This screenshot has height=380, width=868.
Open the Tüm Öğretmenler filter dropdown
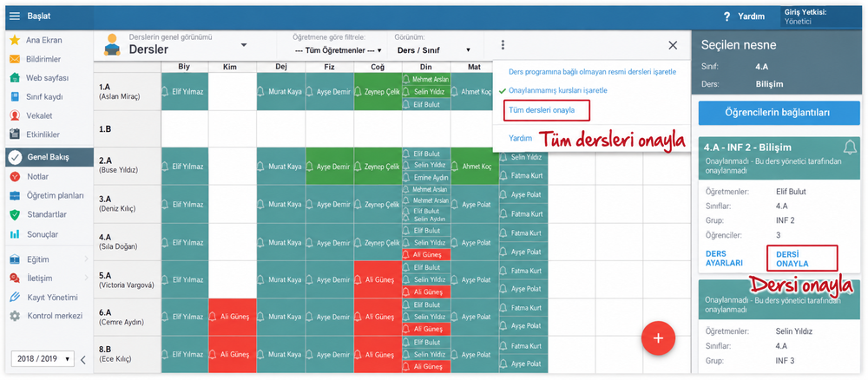point(339,49)
